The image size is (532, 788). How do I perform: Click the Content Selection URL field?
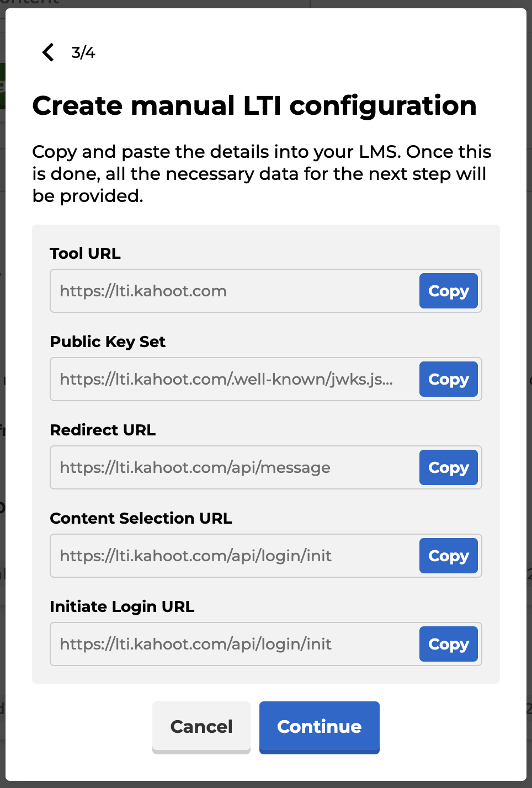[x=221, y=556]
